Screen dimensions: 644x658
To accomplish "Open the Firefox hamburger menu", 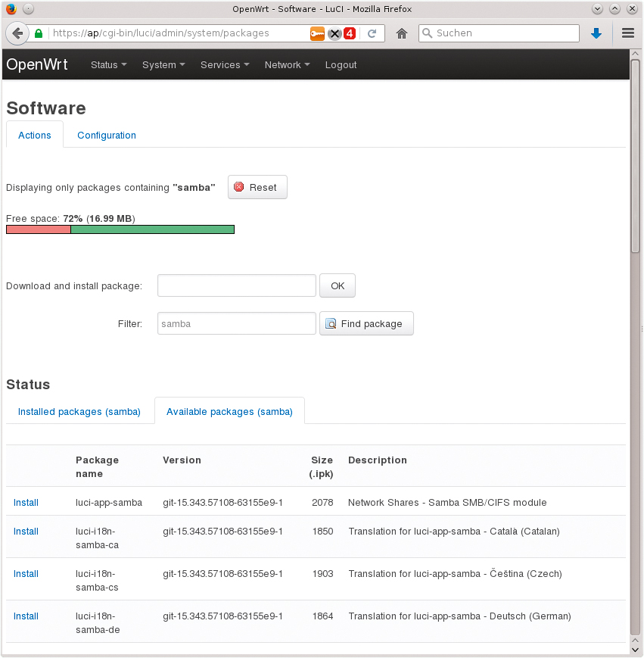I will [627, 33].
